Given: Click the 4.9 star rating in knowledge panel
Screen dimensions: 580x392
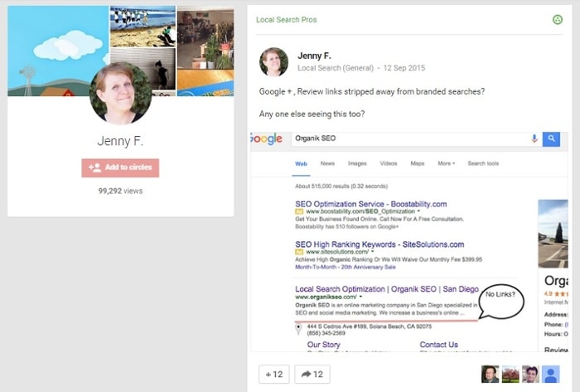Looking at the screenshot, I should [556, 293].
